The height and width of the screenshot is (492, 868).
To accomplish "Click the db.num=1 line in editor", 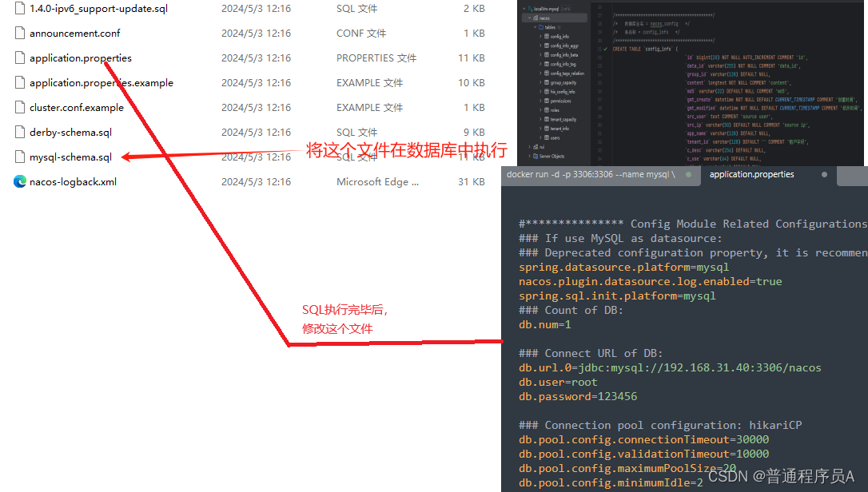I will point(545,324).
